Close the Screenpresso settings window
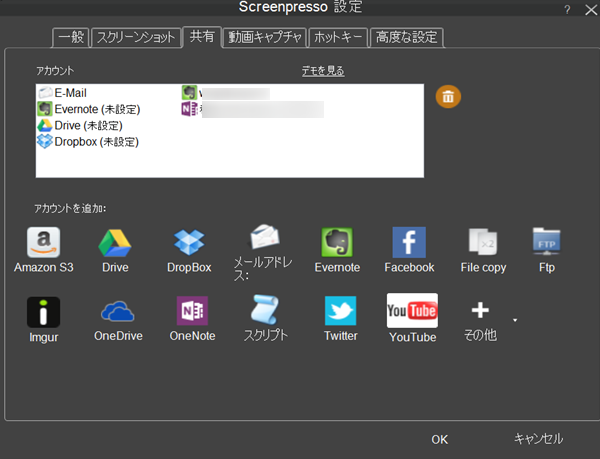 591,10
